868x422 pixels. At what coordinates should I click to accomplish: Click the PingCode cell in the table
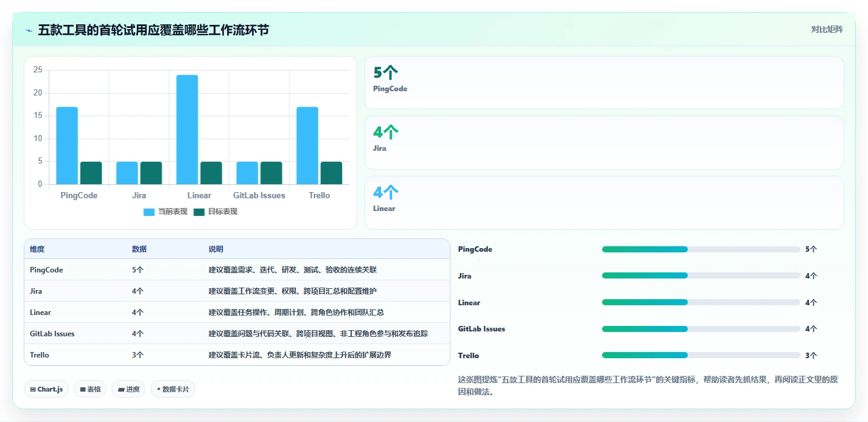tap(46, 270)
